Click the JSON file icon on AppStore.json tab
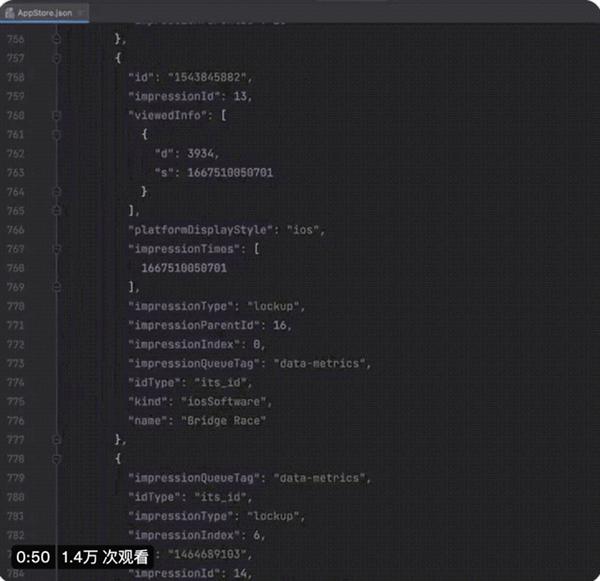600x581 pixels. (x=10, y=13)
